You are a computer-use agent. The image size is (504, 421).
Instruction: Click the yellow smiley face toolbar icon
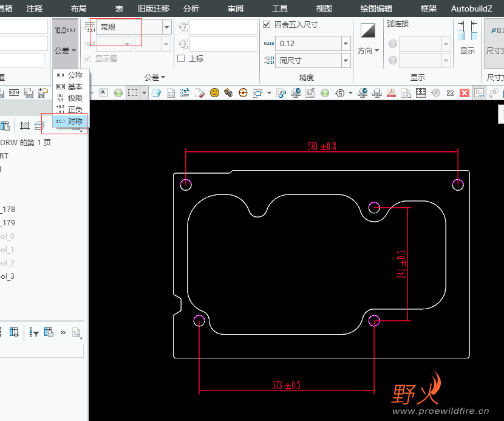(x=214, y=92)
